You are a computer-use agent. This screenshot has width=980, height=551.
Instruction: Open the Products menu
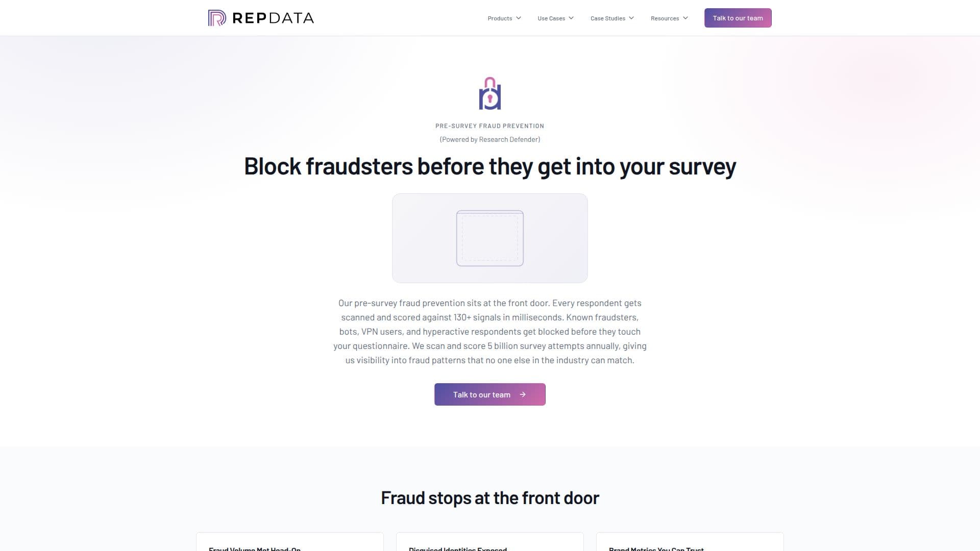coord(504,18)
